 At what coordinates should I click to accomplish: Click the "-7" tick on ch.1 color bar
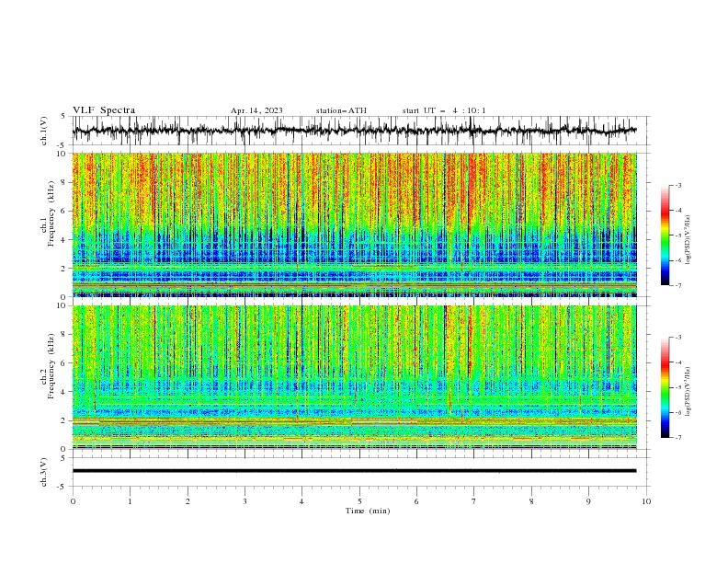point(678,285)
